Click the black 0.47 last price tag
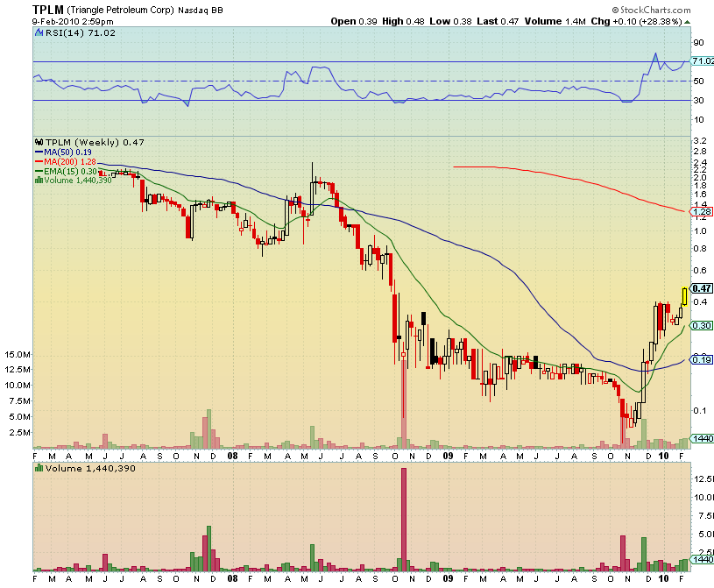 click(x=702, y=288)
